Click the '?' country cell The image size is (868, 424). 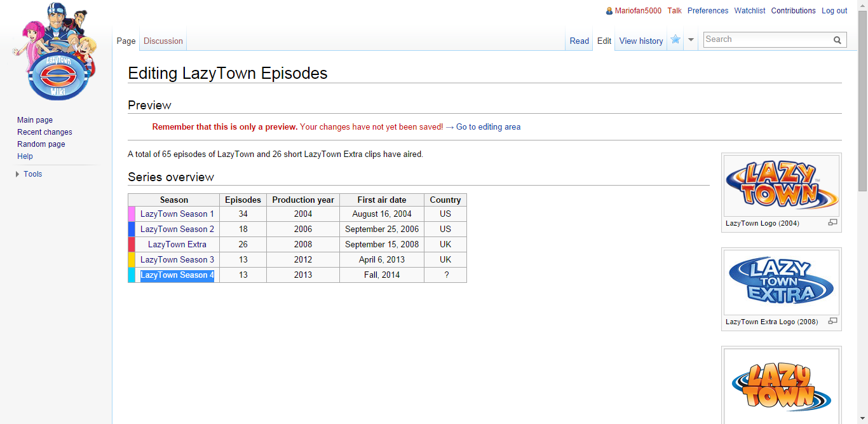445,275
